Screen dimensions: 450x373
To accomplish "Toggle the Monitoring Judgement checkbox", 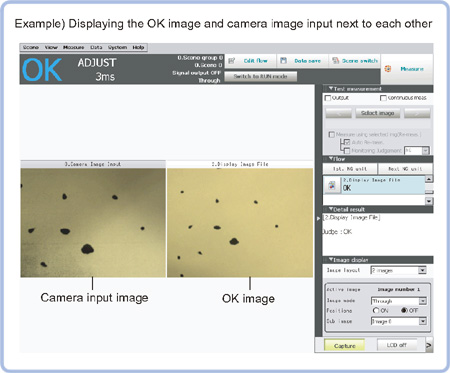I will pyautogui.click(x=347, y=151).
